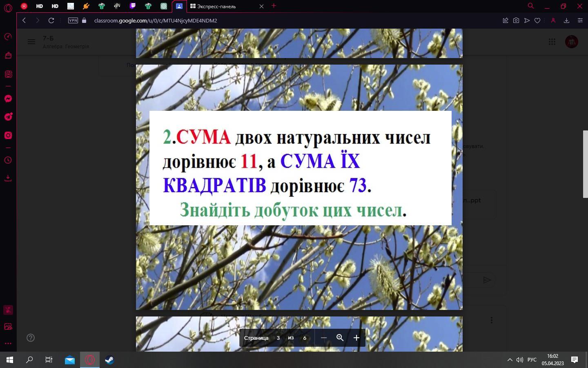Close the Экспресс-панель tab
The height and width of the screenshot is (368, 588).
coord(262,6)
